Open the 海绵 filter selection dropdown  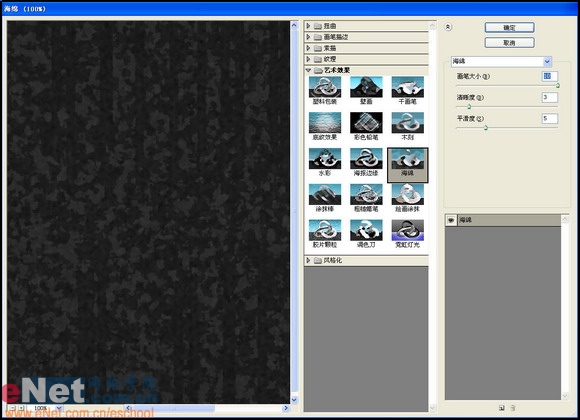point(547,61)
